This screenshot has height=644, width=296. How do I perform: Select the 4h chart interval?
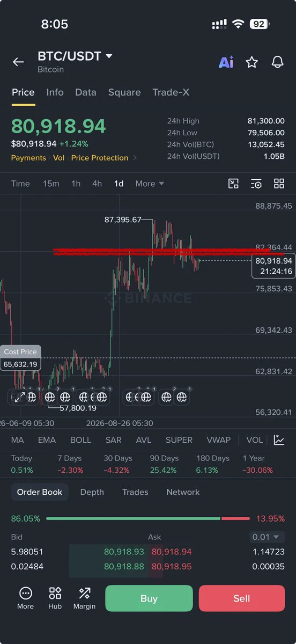(x=97, y=184)
